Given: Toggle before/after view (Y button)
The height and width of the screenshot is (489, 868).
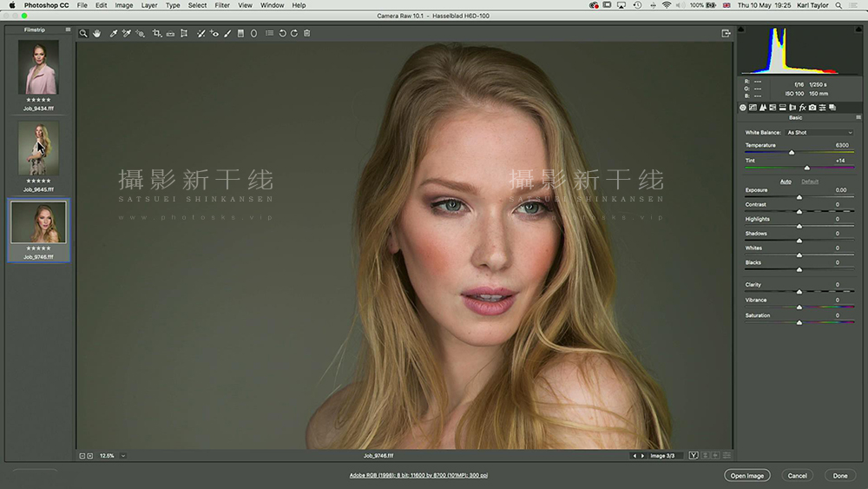Looking at the screenshot, I should [693, 456].
